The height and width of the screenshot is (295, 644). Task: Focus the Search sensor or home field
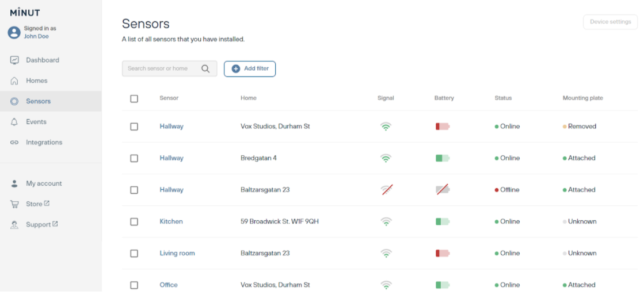point(162,69)
